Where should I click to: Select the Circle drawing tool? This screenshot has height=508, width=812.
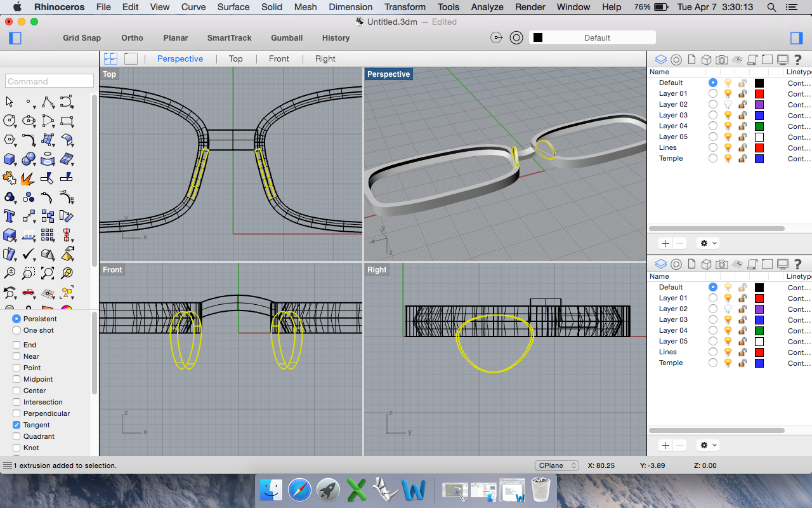[10, 121]
